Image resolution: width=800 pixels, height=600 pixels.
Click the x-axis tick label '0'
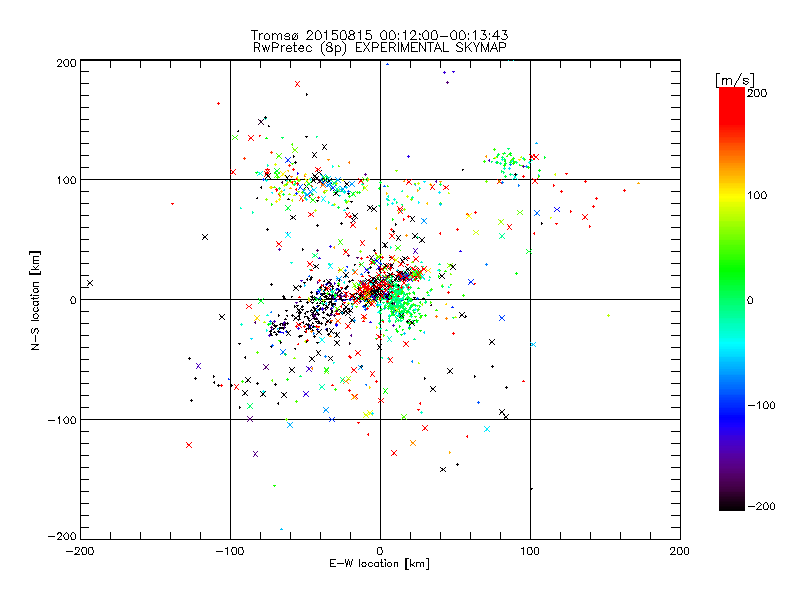tap(380, 551)
